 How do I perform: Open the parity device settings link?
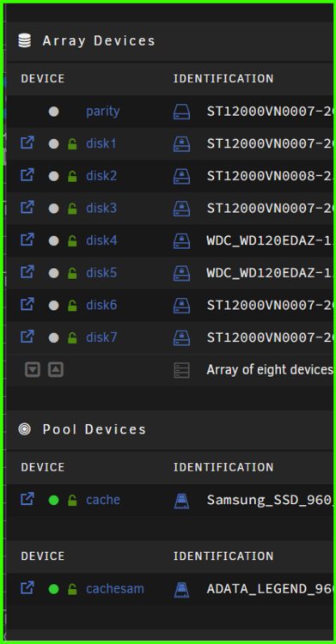point(103,112)
